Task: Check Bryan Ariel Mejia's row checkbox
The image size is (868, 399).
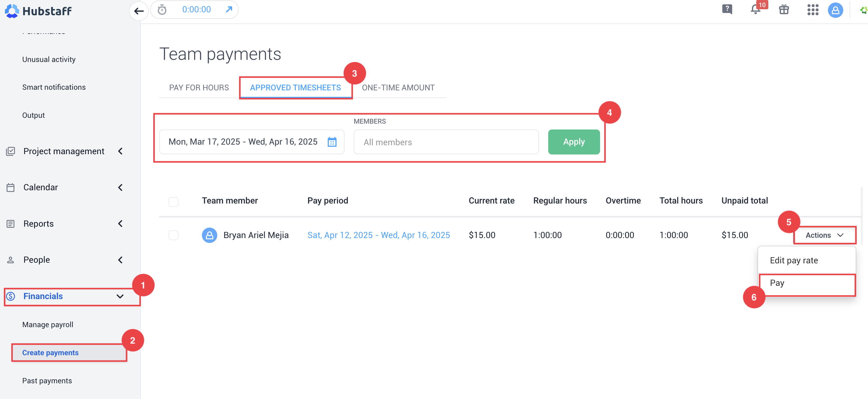Action: click(x=173, y=235)
